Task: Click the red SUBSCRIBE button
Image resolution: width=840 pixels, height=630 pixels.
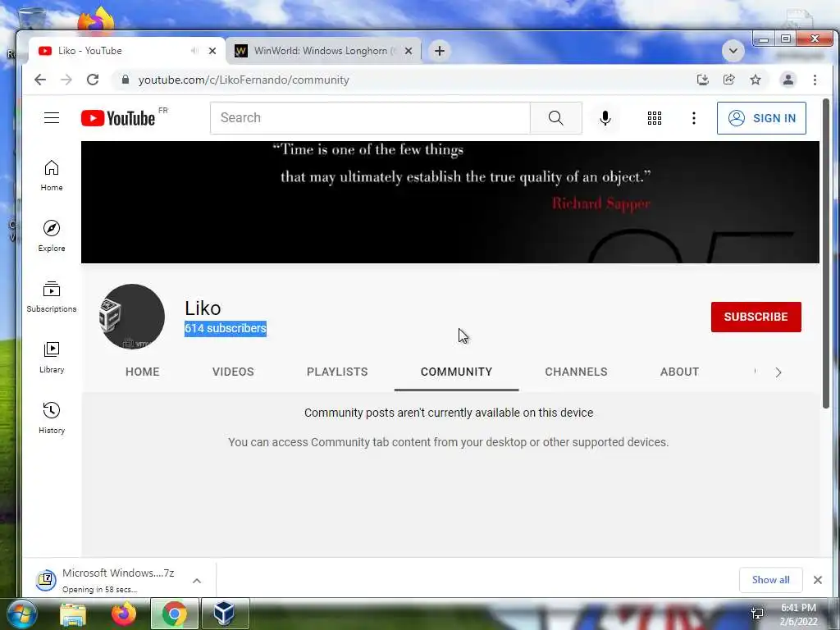Action: tap(756, 317)
